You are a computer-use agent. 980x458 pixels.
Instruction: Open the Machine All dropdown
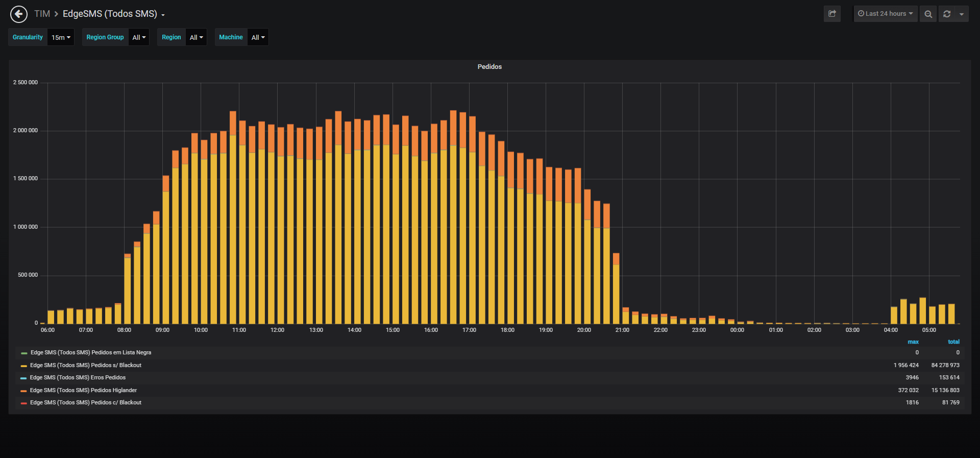point(258,37)
